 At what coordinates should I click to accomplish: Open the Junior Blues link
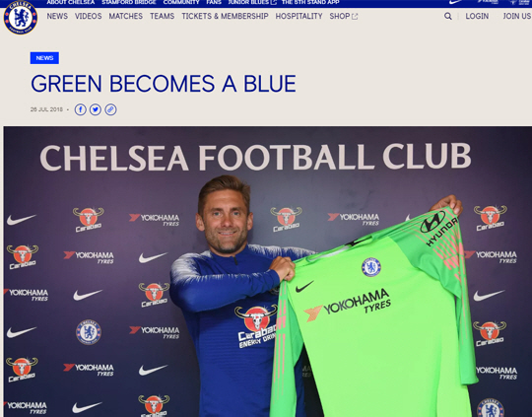[252, 2]
